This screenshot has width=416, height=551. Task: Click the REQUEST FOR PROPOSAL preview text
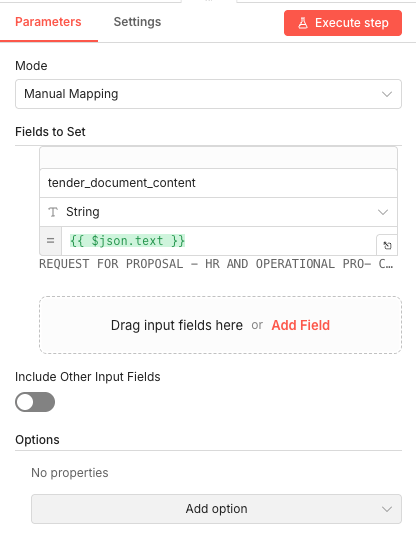[216, 264]
